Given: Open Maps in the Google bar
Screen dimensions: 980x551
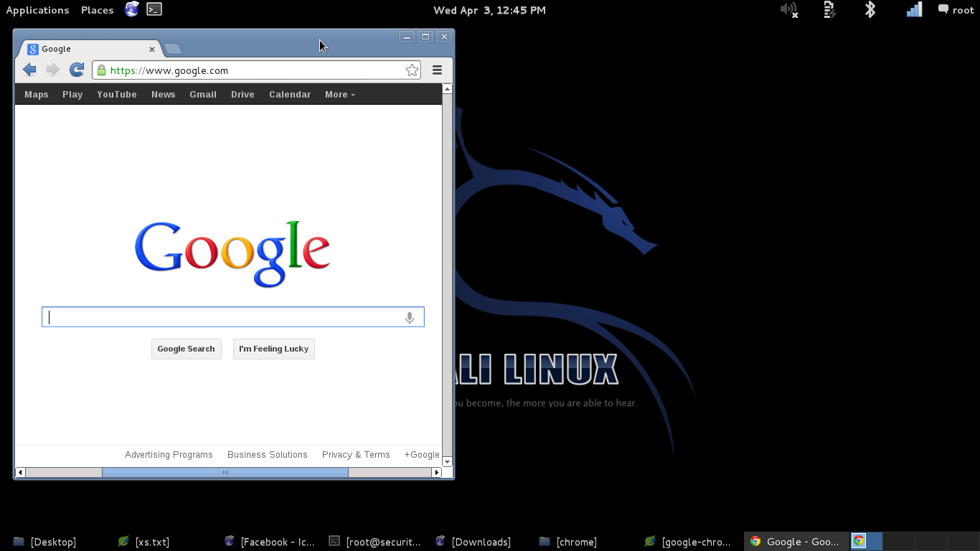Looking at the screenshot, I should 37,94.
